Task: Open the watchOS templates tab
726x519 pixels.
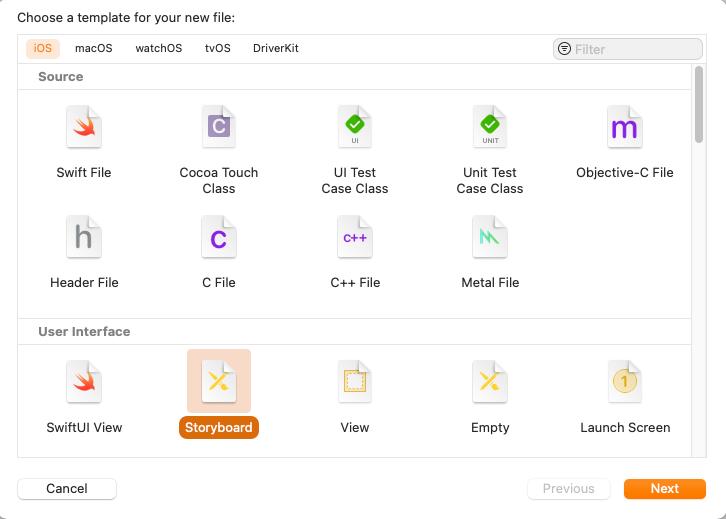Action: [x=159, y=48]
